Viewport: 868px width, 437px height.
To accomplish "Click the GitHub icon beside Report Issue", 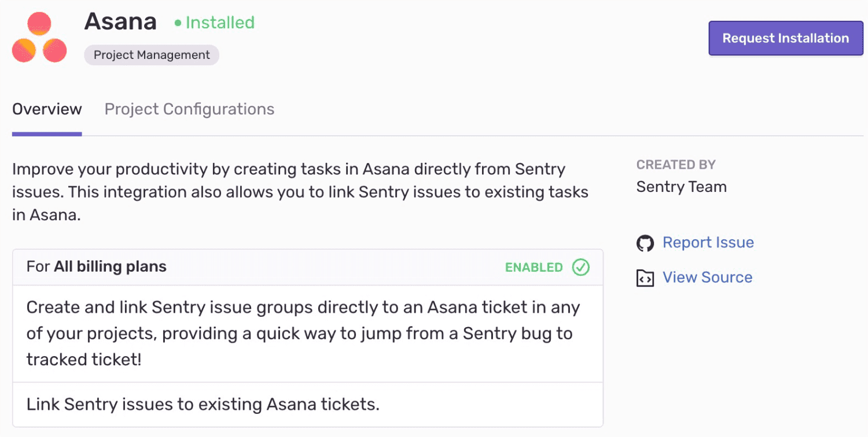I will point(645,243).
